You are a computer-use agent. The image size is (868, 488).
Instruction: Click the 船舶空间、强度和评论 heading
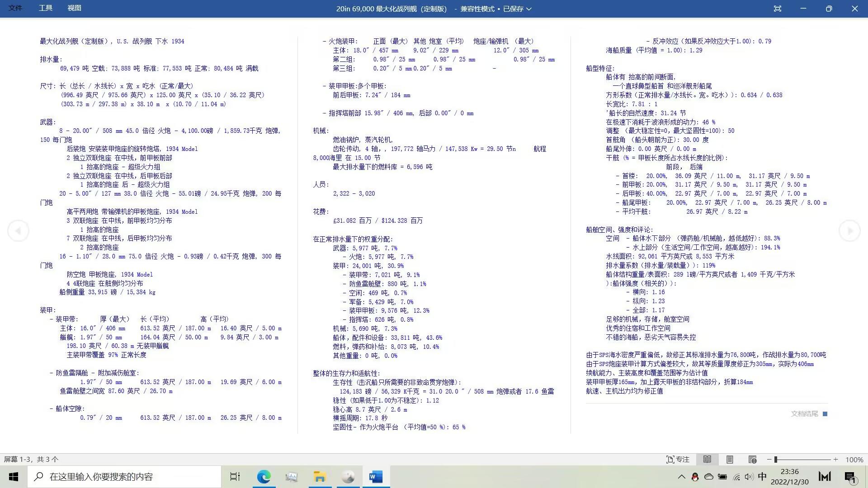[x=620, y=230]
